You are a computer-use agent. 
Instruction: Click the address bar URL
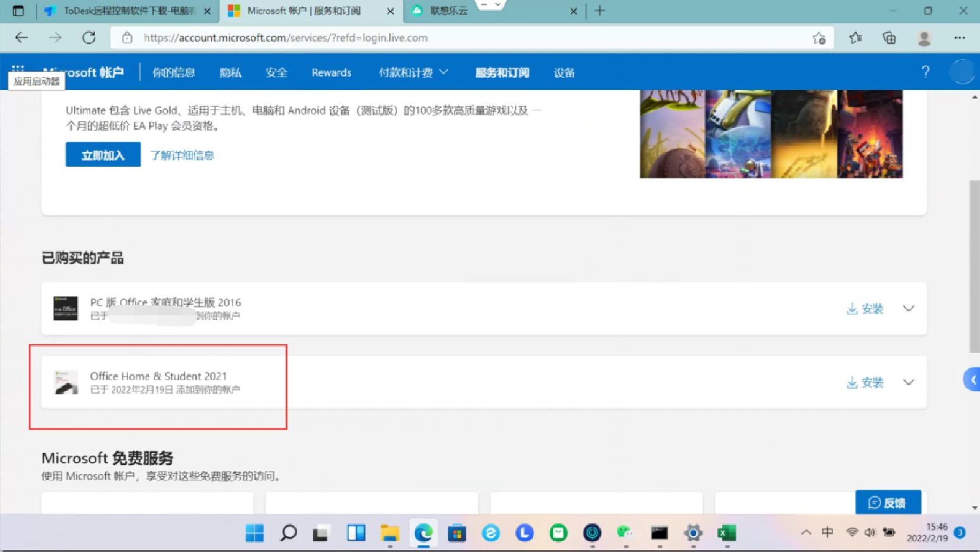(285, 38)
